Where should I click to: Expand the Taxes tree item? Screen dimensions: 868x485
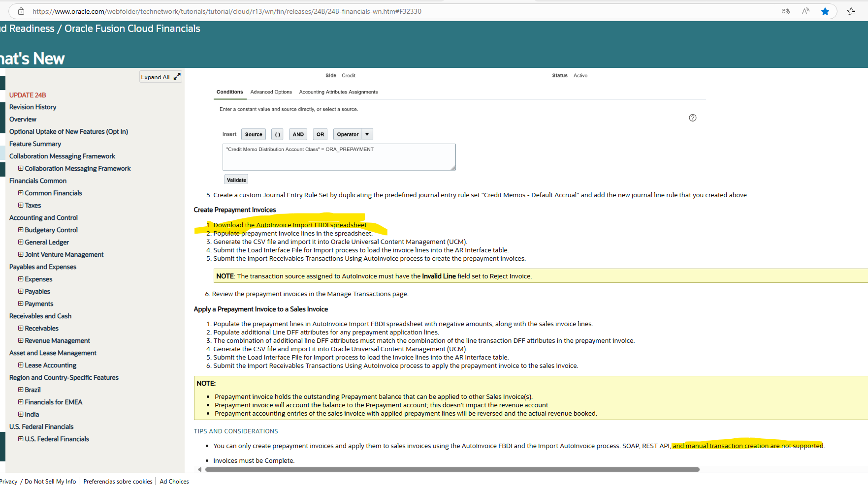20,205
